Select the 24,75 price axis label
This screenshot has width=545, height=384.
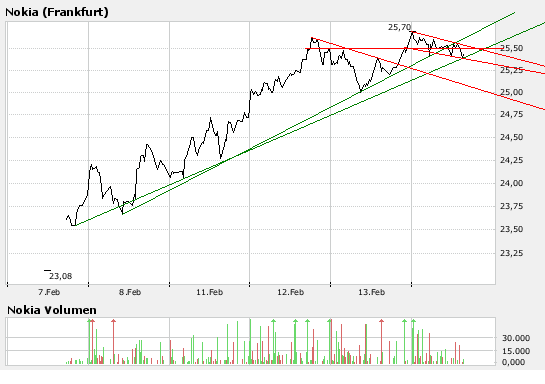pos(511,114)
